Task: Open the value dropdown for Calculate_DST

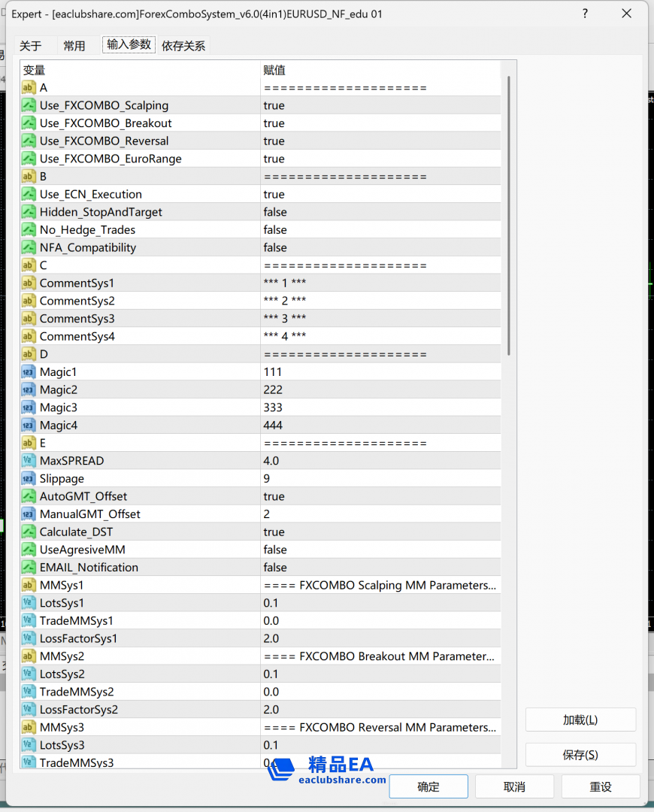Action: [380, 532]
